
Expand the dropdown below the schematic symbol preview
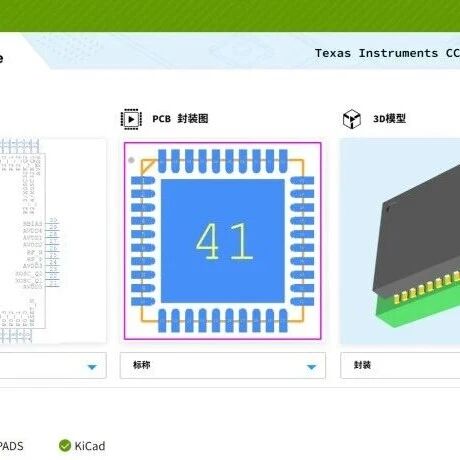pos(53,365)
